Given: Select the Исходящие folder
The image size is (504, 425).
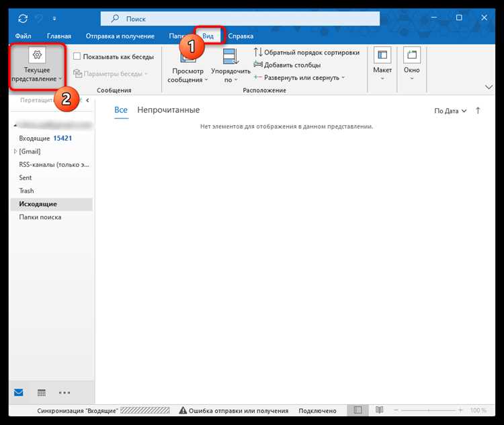Looking at the screenshot, I should (52, 204).
